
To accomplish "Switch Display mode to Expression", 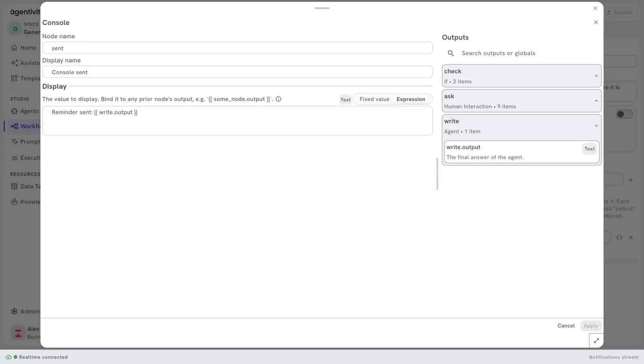I will [411, 99].
